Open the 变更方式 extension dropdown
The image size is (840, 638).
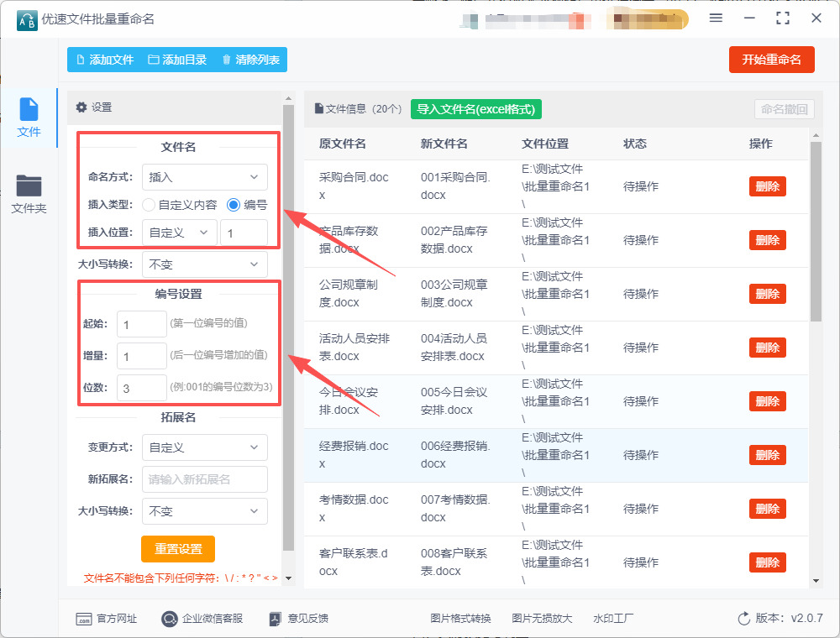pyautogui.click(x=205, y=447)
